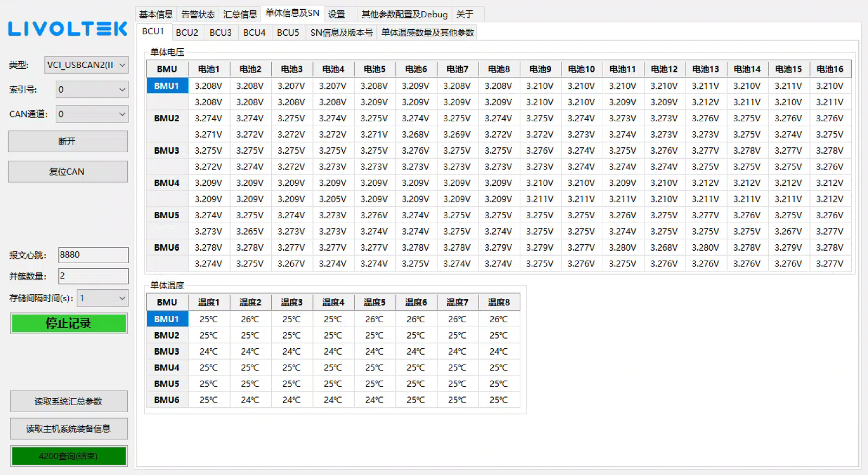Click the 并簇数量 cluster count field
The image size is (868, 475).
(x=93, y=276)
